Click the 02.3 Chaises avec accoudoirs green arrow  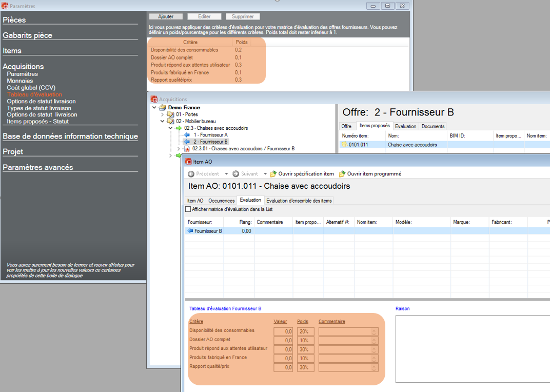pyautogui.click(x=179, y=128)
